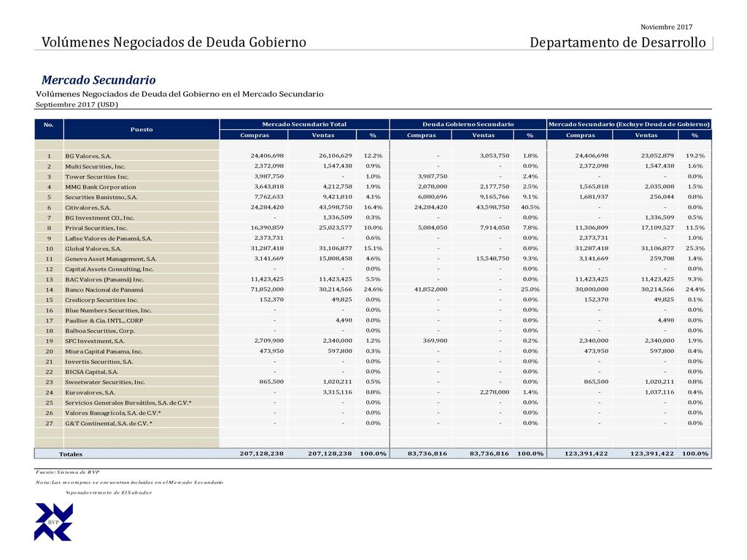
Task: Click 'Sweetwater Securities, Inc.' row name
Action: pos(105,382)
